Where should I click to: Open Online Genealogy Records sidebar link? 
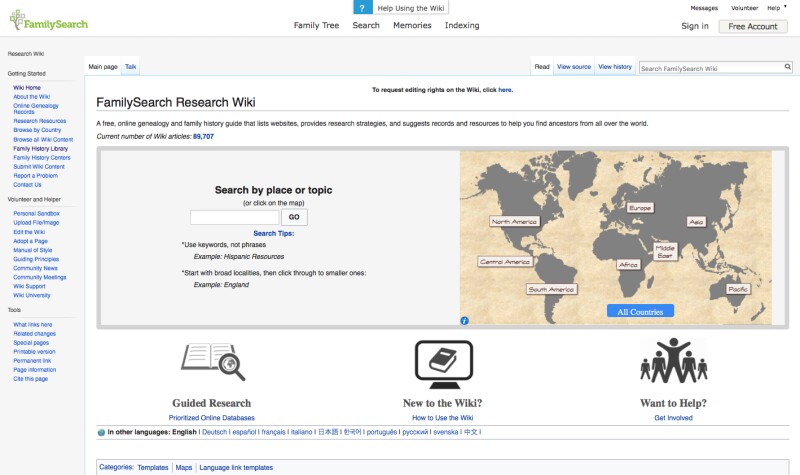tap(36, 109)
